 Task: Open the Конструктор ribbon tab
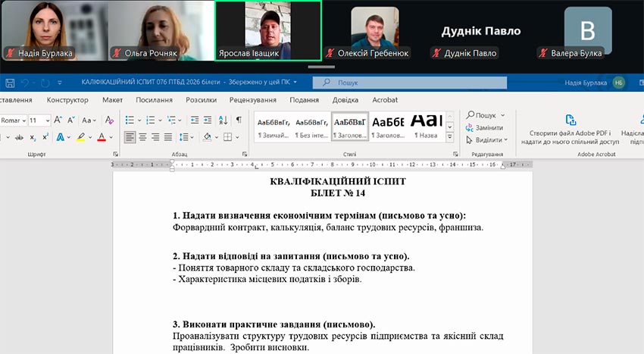point(67,100)
